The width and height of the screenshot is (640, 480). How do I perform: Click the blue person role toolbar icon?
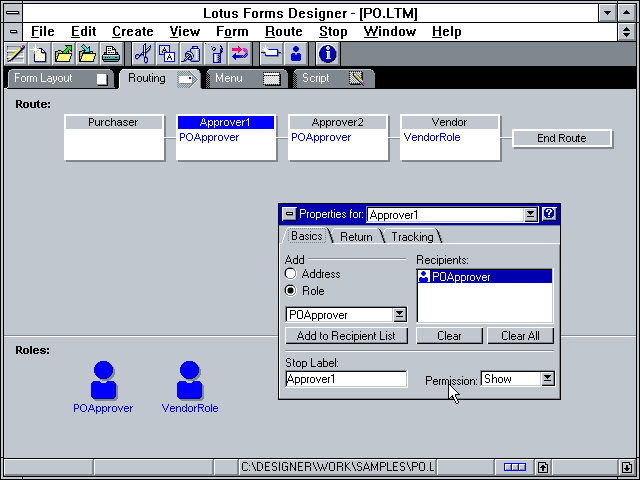point(296,54)
